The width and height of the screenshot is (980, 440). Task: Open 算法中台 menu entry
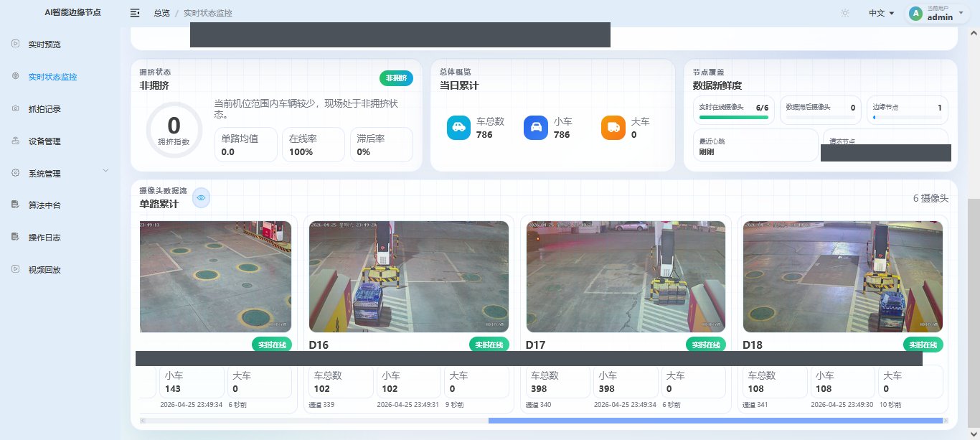[44, 205]
